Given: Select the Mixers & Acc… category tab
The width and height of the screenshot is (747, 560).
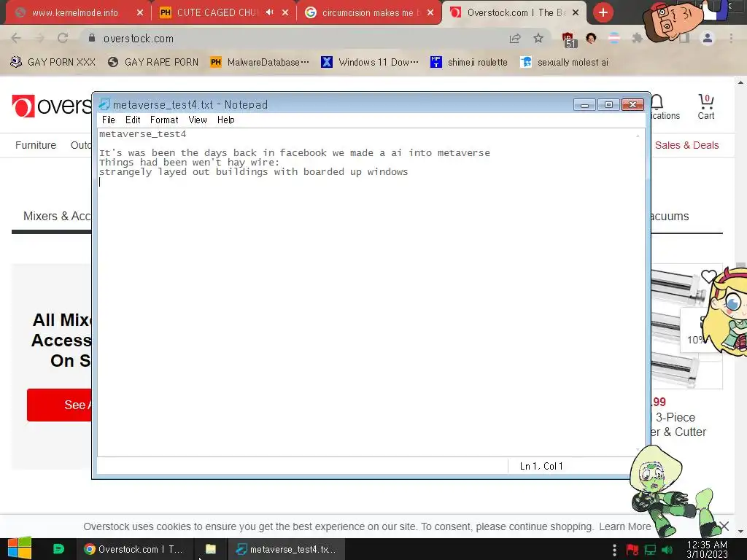Looking at the screenshot, I should [57, 216].
